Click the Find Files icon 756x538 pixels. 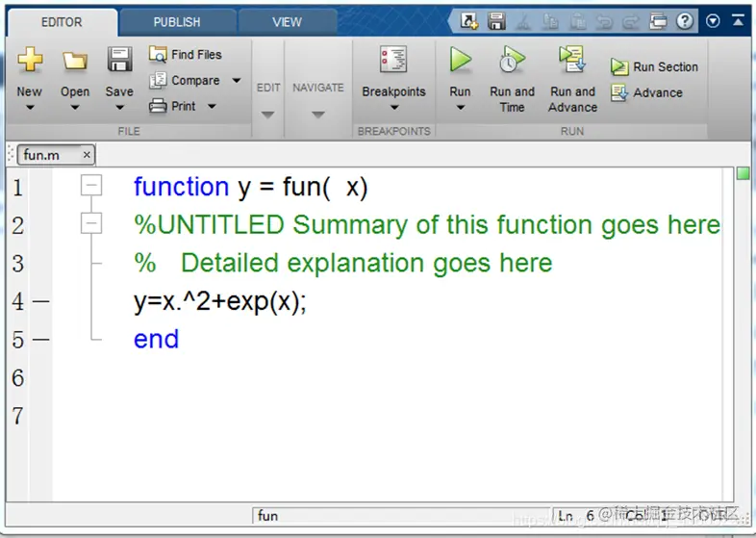click(x=158, y=54)
